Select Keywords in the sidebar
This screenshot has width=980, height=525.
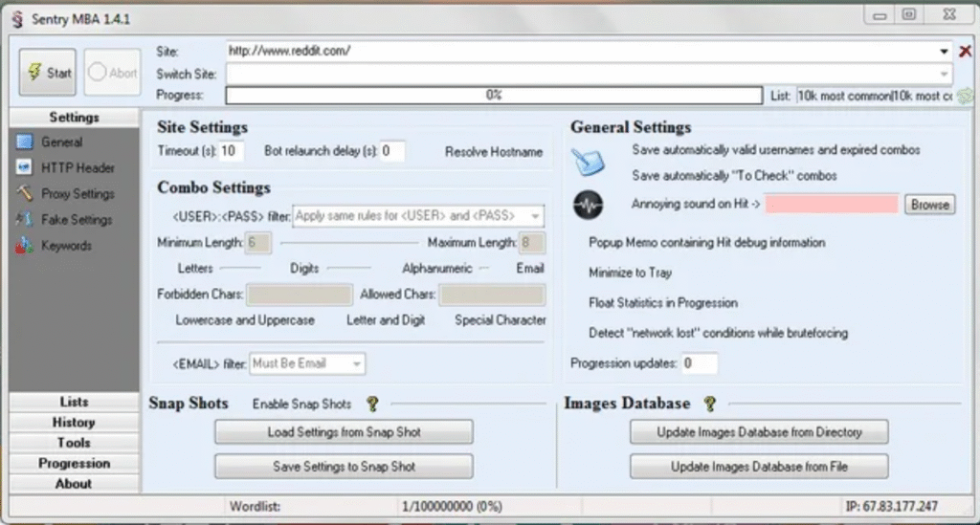pyautogui.click(x=66, y=246)
